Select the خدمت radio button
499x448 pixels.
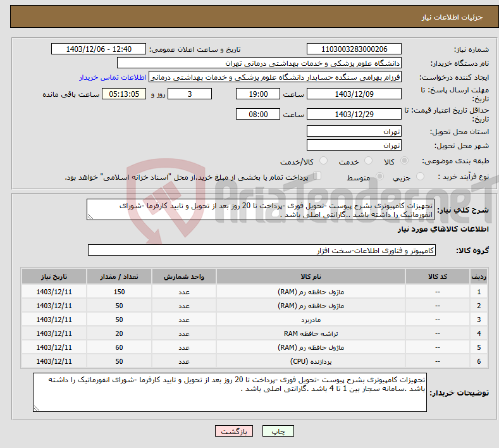(368, 161)
